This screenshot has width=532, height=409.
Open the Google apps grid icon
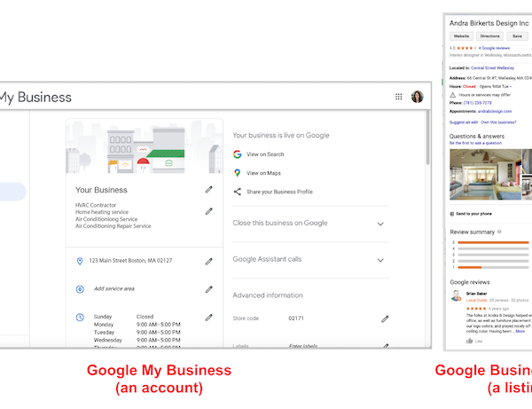(398, 97)
